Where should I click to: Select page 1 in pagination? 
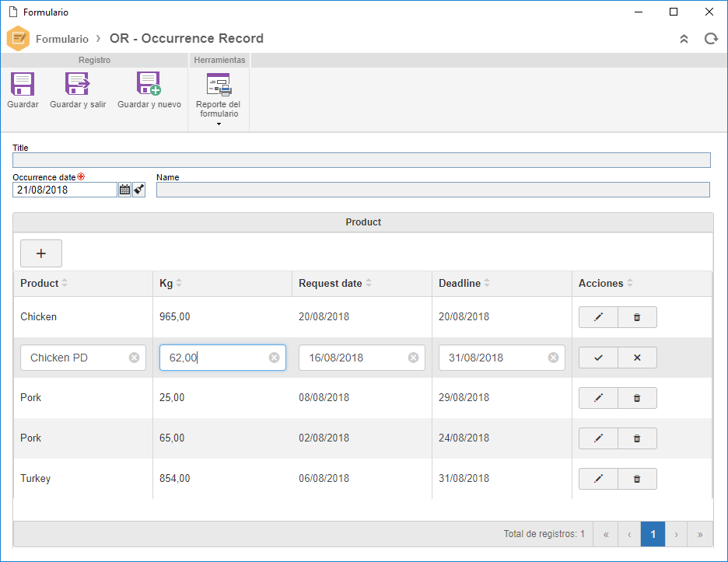tap(653, 534)
